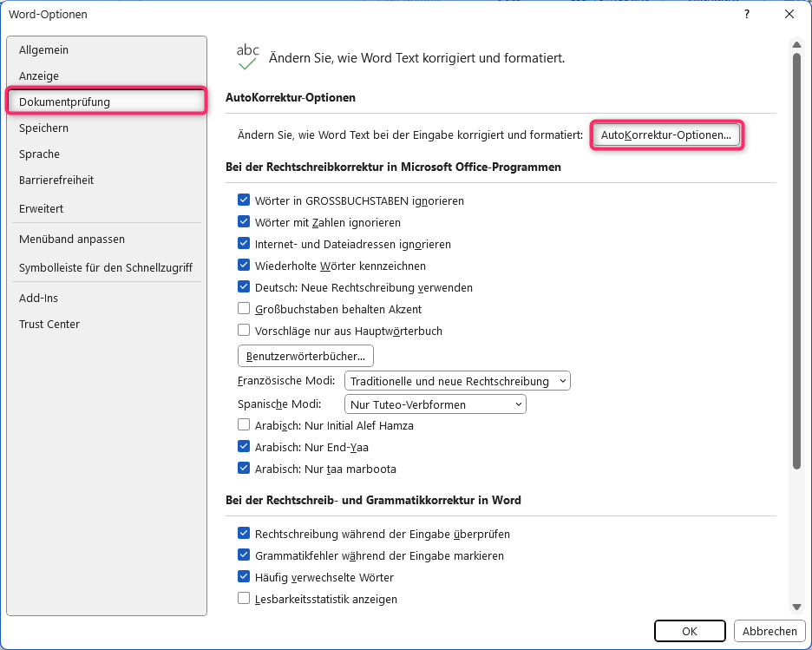Screen dimensions: 812x650
Task: Confirm settings with OK button
Action: pos(690,631)
